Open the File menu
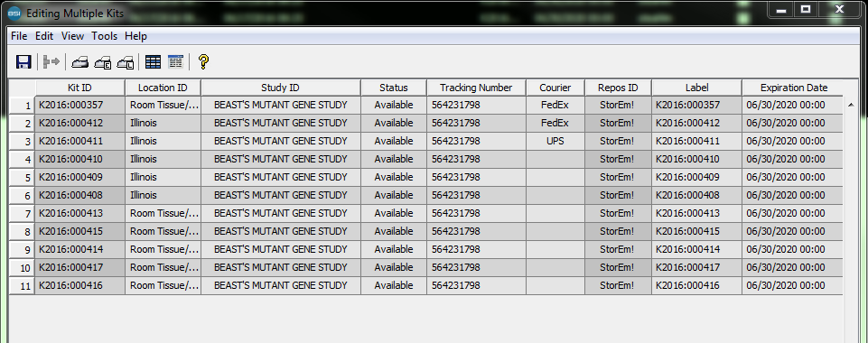Viewport: 868px width, 343px height. (x=19, y=36)
